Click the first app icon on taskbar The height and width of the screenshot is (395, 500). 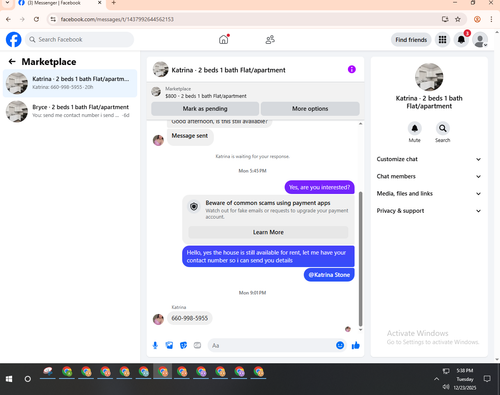[x=48, y=372]
